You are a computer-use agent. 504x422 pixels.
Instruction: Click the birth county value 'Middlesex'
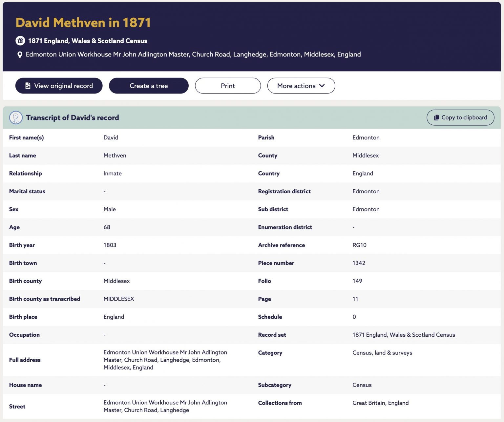[117, 281]
